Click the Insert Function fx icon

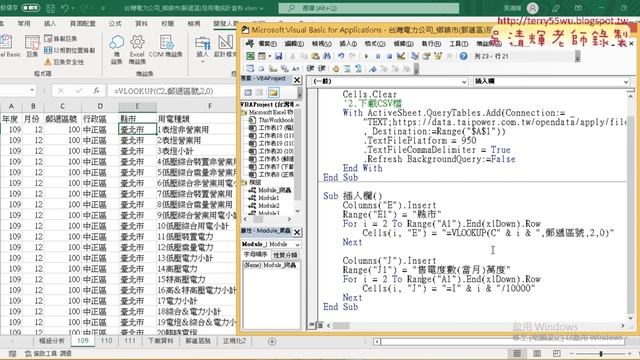(x=96, y=91)
